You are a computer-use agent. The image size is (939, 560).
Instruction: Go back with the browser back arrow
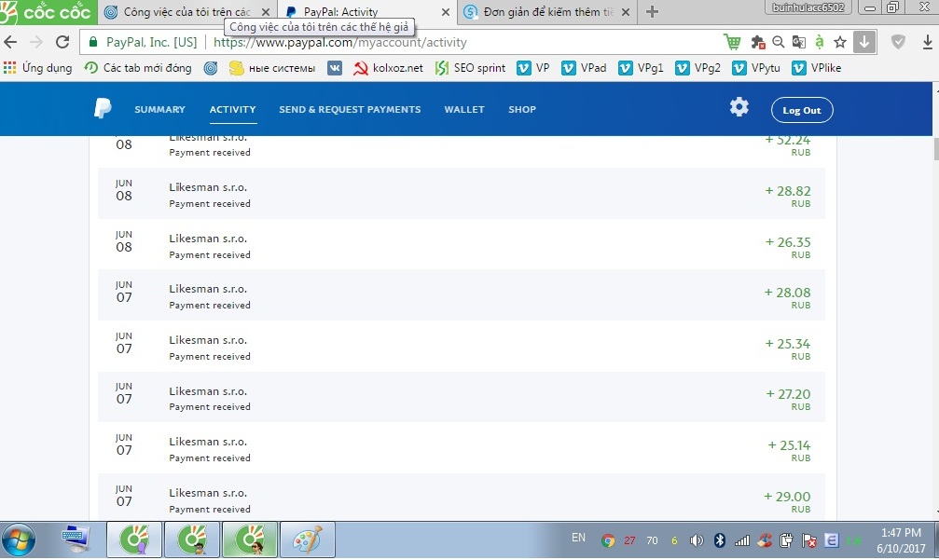click(11, 43)
